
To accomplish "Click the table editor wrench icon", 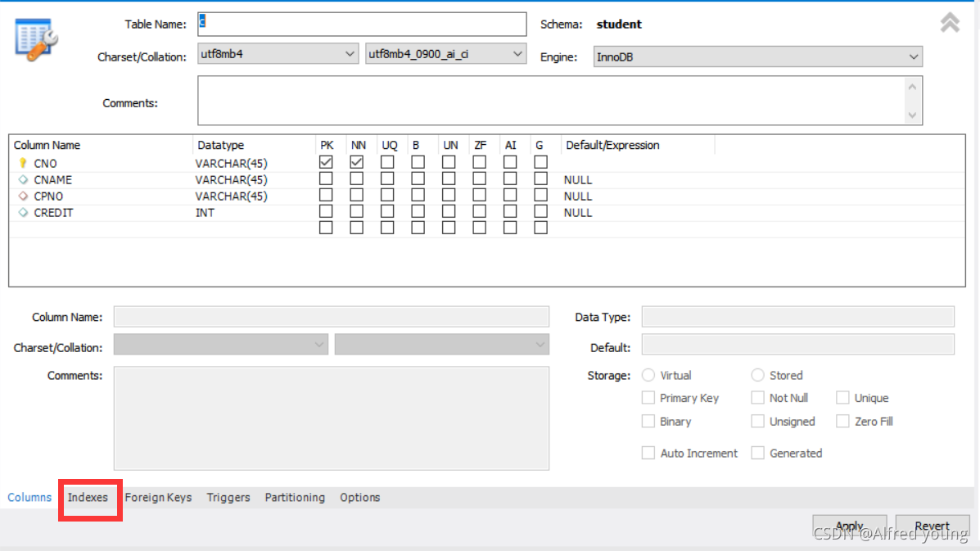I will [x=36, y=39].
